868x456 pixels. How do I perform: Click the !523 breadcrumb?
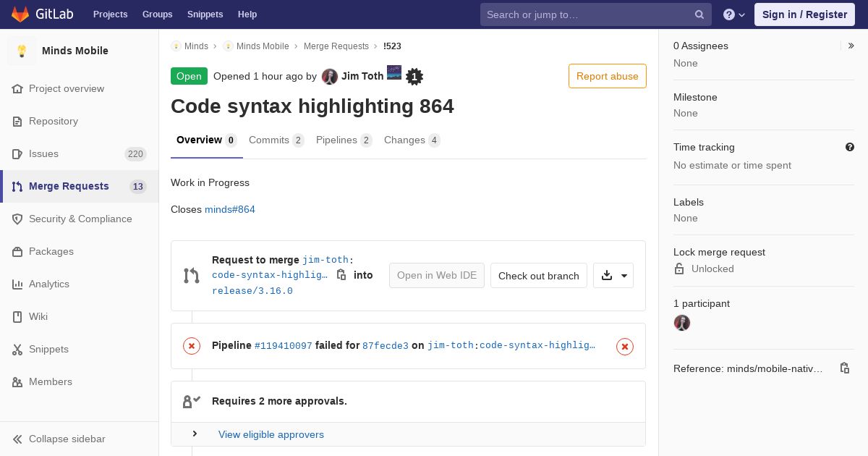392,46
